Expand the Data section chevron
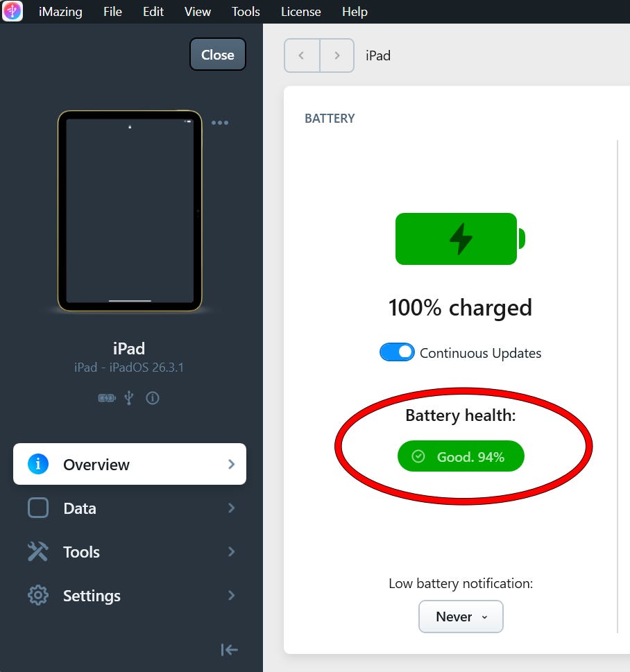 pyautogui.click(x=232, y=508)
